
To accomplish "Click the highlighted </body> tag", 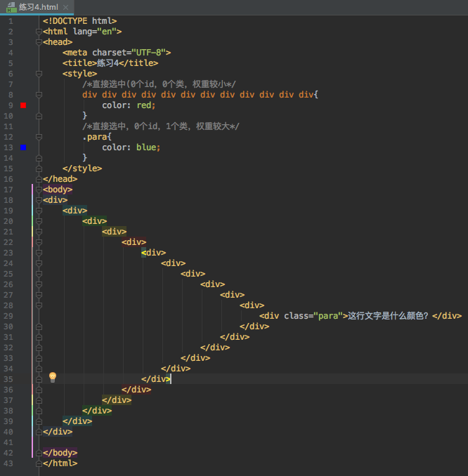I will coord(60,453).
